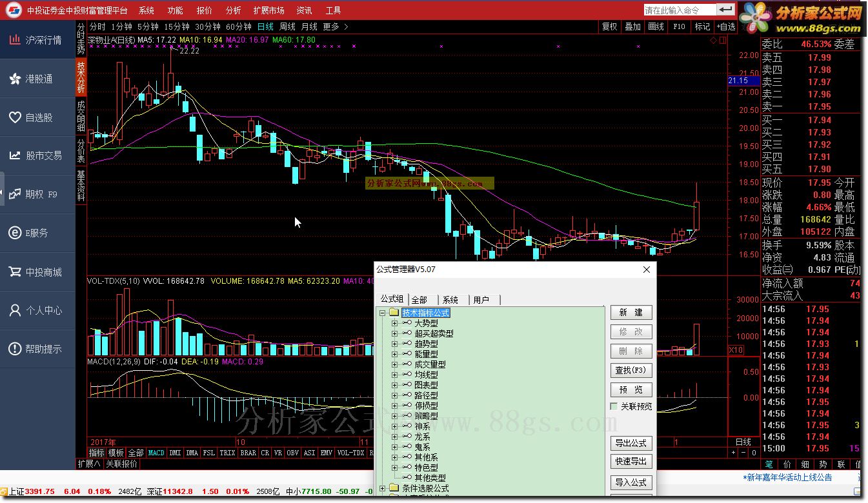Select the 成交明细 vertical tab
Viewport: 868px width, 503px height.
(x=81, y=116)
